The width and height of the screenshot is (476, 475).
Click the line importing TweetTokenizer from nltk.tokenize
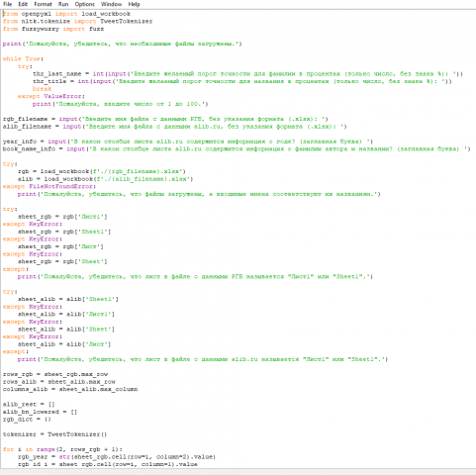[77, 22]
